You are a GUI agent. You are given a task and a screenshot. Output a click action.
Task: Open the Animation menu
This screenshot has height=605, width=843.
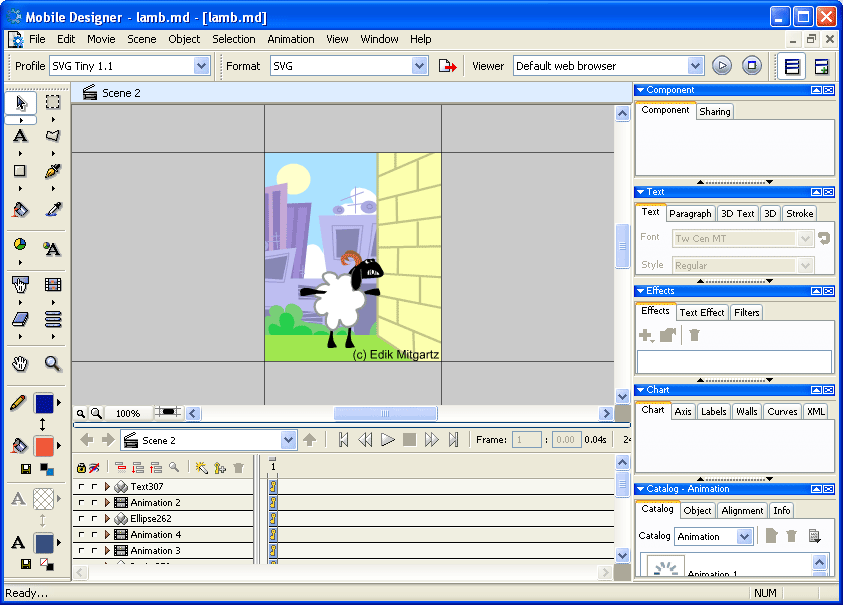coord(291,39)
